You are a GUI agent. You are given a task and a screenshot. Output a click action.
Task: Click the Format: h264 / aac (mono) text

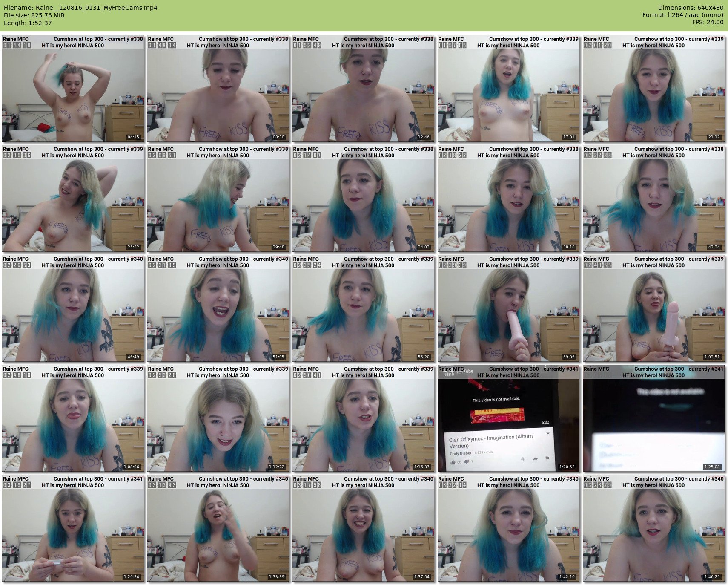(x=683, y=15)
